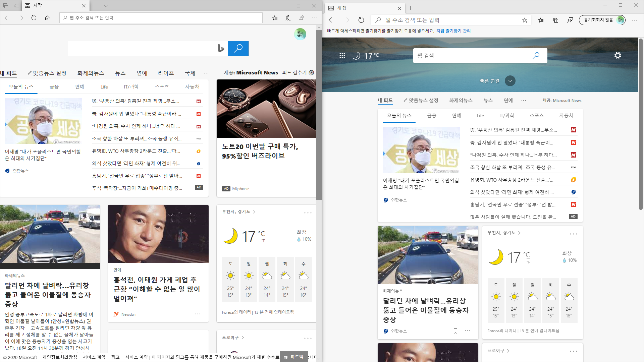Expand the 빠른 연결 quick links chevron
The height and width of the screenshot is (362, 644).
click(x=510, y=81)
